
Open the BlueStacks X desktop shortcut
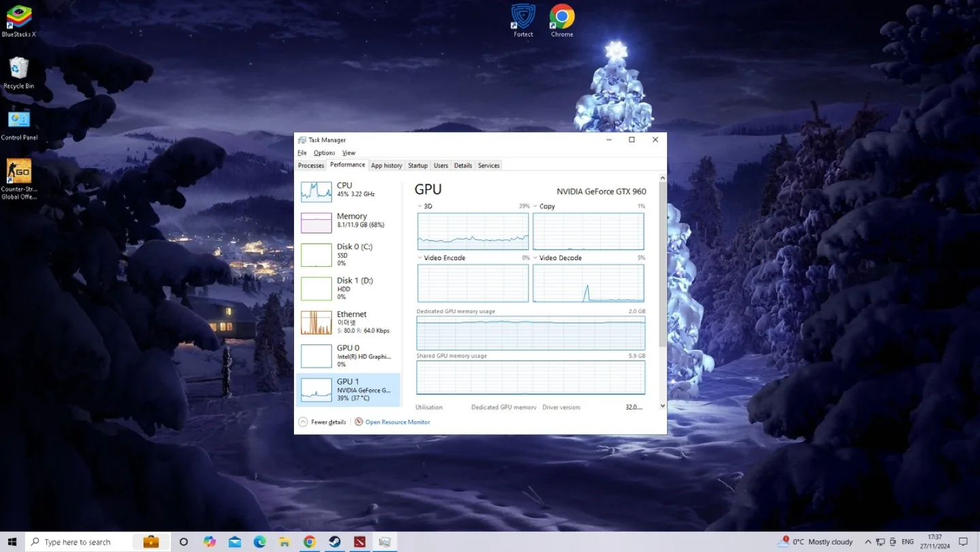tap(19, 21)
